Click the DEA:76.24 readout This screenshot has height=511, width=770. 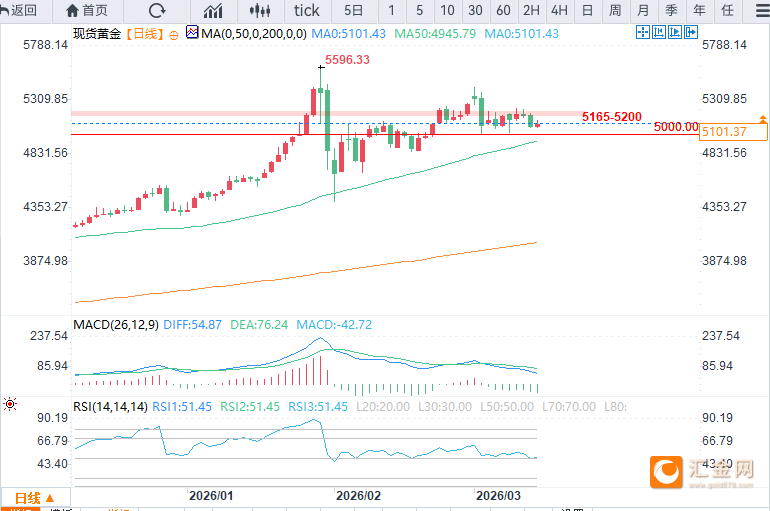pos(259,325)
